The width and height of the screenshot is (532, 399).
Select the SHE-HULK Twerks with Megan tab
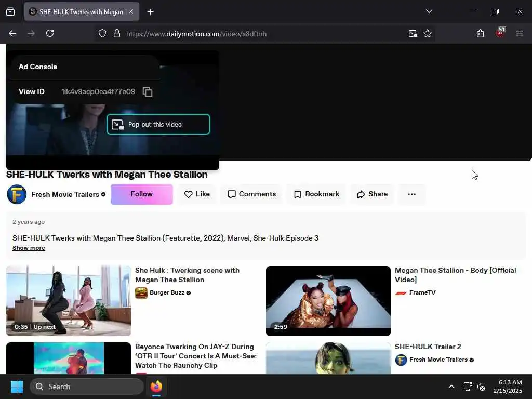click(82, 12)
